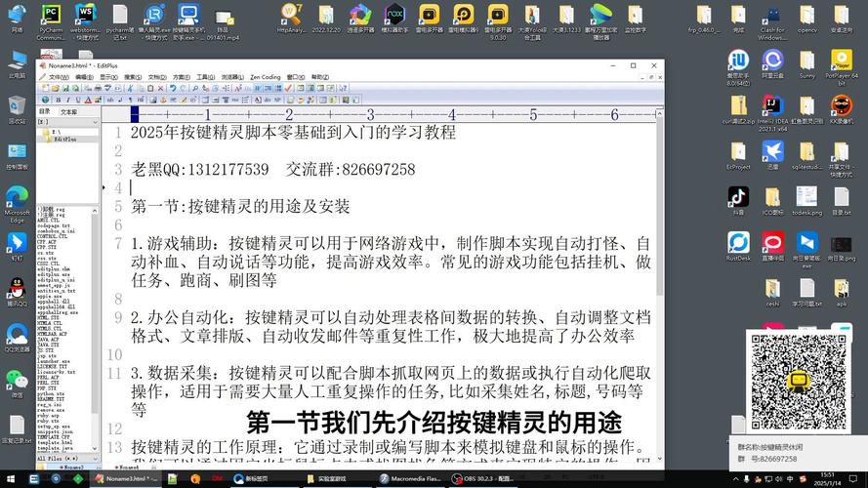Select the edit.plus.exe file in file list
The height and width of the screenshot is (488, 868).
[x=54, y=274]
